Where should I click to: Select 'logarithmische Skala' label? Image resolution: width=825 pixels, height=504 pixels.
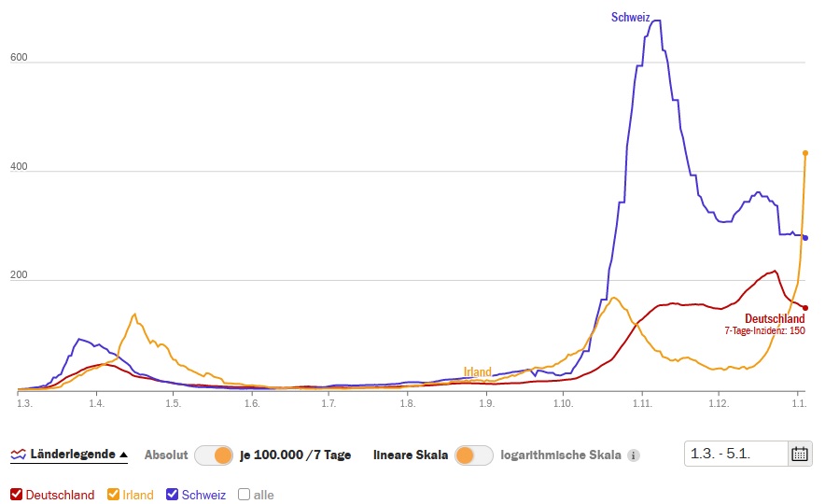(560, 455)
